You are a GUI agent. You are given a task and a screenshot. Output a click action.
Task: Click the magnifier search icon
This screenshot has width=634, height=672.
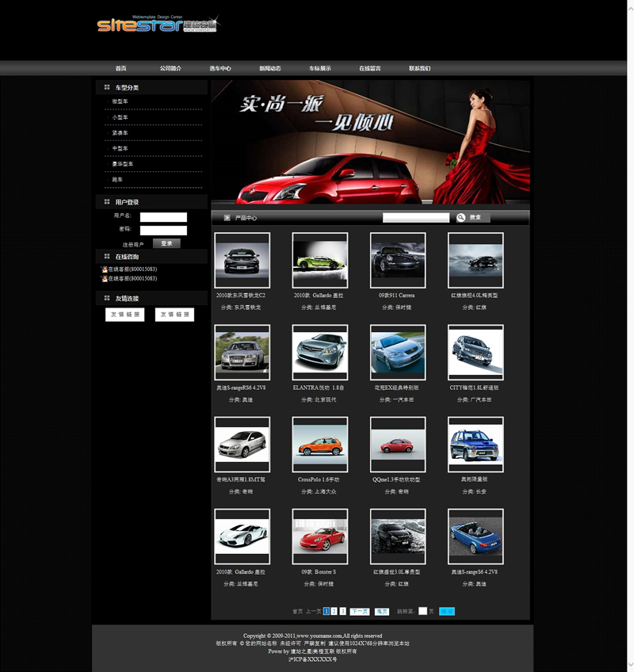[460, 217]
